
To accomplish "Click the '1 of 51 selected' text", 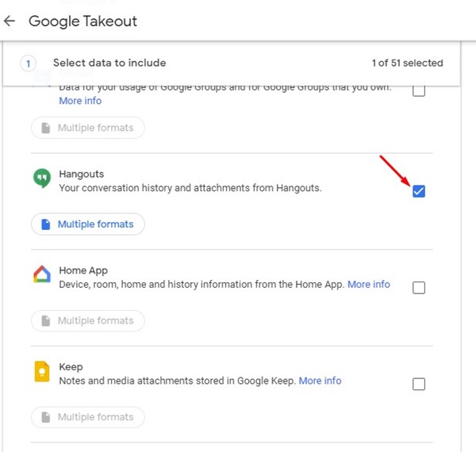I will (408, 63).
